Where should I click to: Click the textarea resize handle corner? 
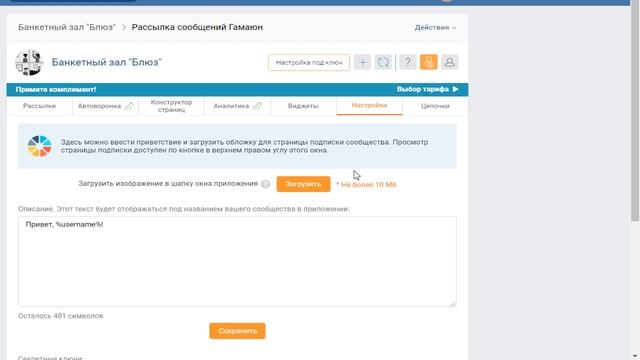(x=453, y=303)
